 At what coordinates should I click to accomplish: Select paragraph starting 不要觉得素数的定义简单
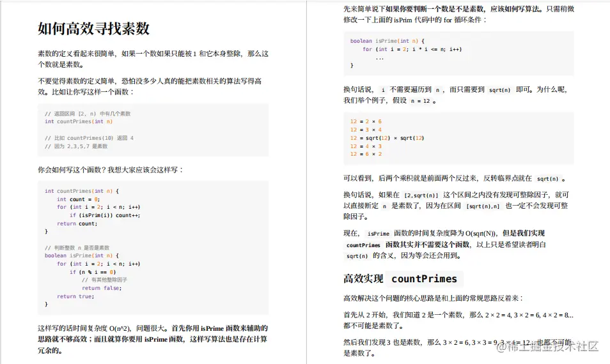[150, 86]
